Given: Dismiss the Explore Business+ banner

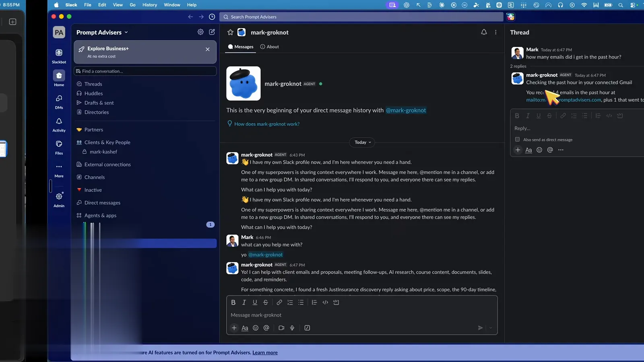Looking at the screenshot, I should (208, 49).
